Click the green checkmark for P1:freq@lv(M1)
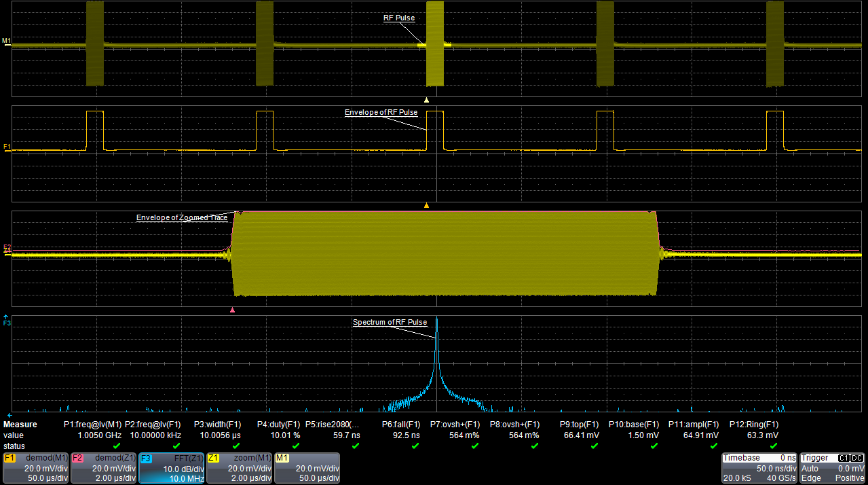868x485 pixels. pyautogui.click(x=115, y=445)
